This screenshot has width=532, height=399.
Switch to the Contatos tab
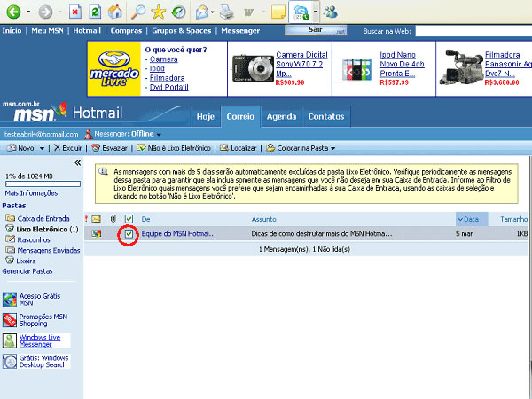[325, 116]
